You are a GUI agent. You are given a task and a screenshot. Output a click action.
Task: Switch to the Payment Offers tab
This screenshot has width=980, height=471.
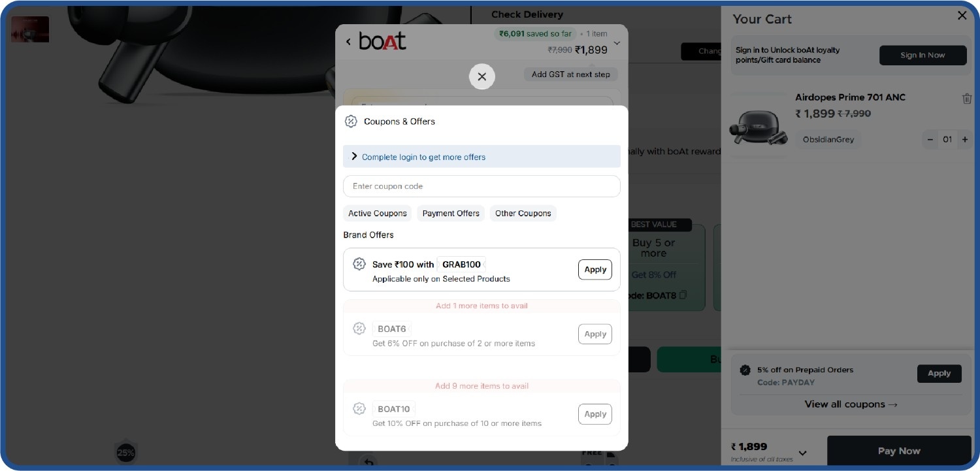coord(450,213)
